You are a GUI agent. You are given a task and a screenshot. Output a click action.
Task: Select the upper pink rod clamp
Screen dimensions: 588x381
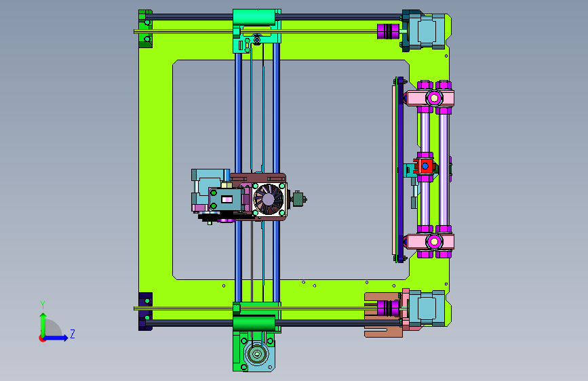point(431,98)
